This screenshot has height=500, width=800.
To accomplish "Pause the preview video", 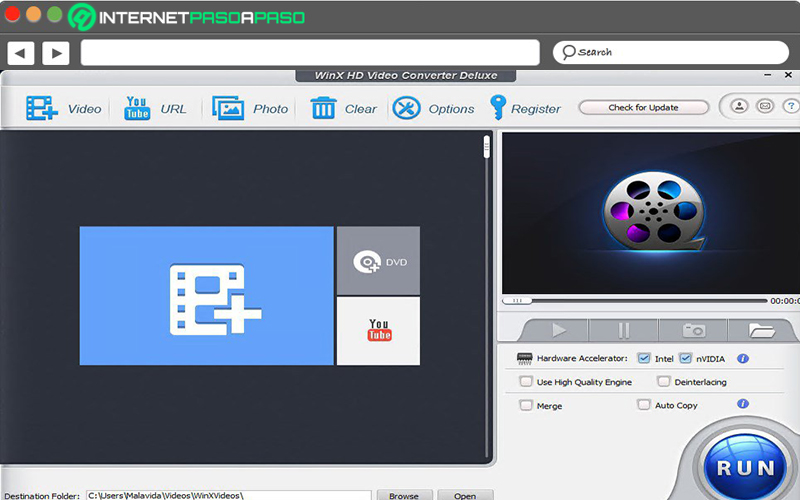I will [623, 331].
